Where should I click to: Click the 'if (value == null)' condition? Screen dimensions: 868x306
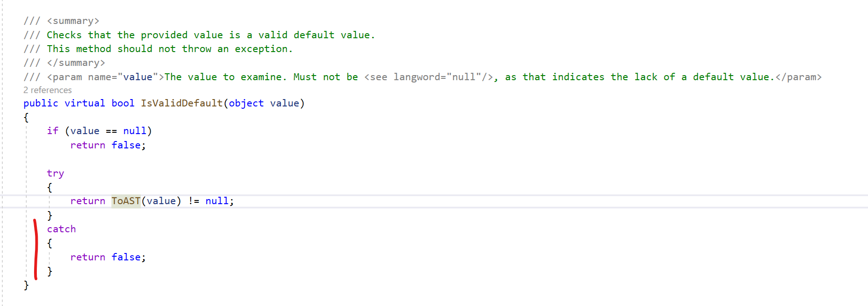click(99, 131)
